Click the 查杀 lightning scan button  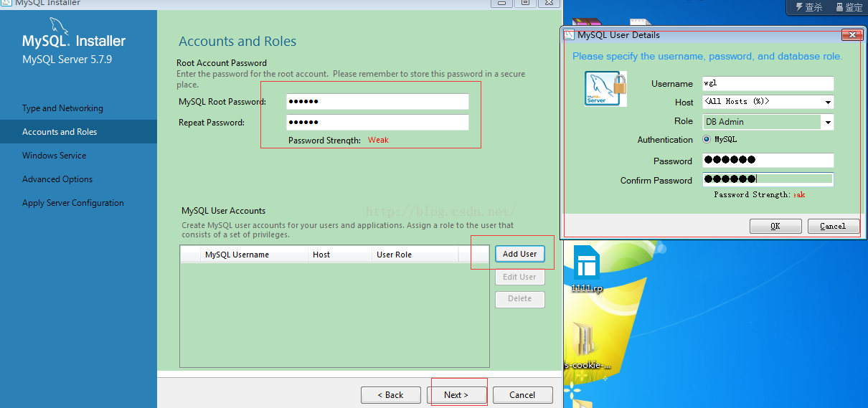click(808, 7)
